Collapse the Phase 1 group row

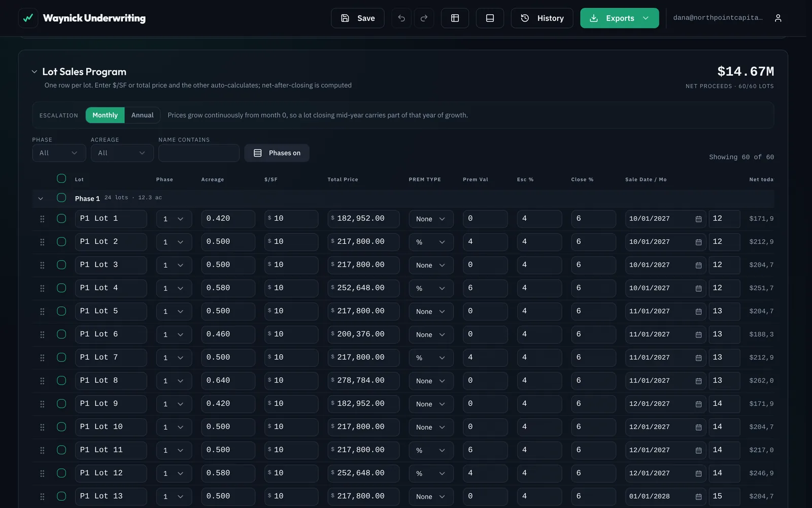(41, 199)
